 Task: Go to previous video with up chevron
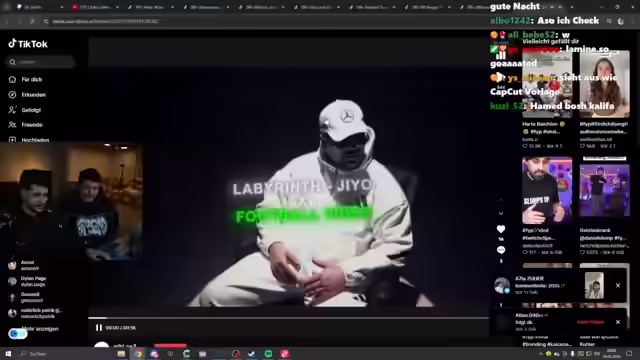(501, 200)
